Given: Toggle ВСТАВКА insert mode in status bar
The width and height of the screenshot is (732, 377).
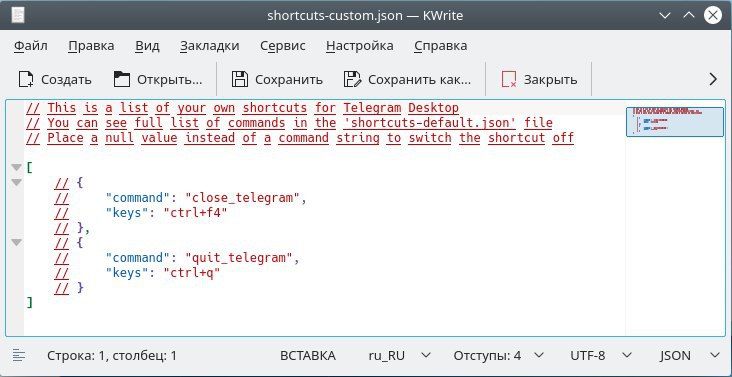Looking at the screenshot, I should coord(308,356).
